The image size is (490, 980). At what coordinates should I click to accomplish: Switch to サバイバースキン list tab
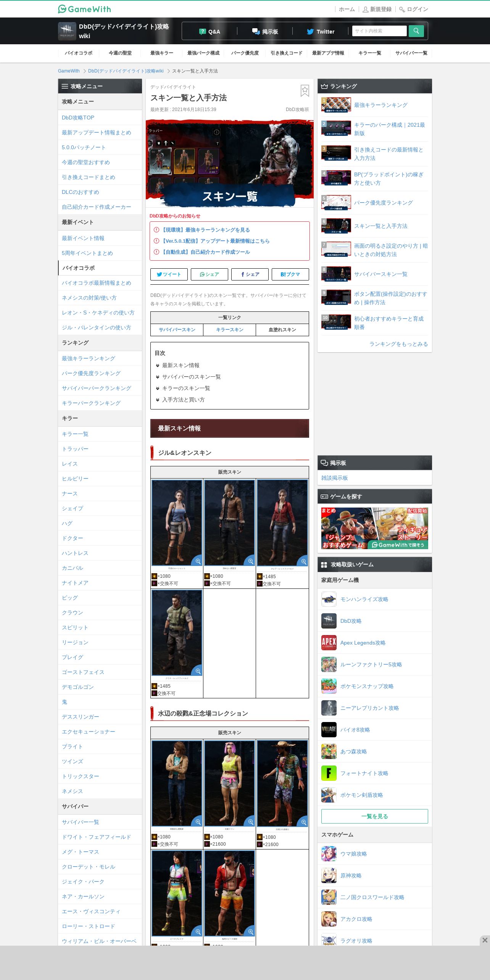(x=177, y=330)
